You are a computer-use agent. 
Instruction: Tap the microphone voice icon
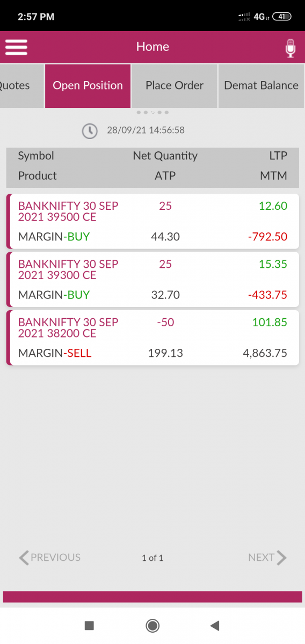pyautogui.click(x=290, y=48)
